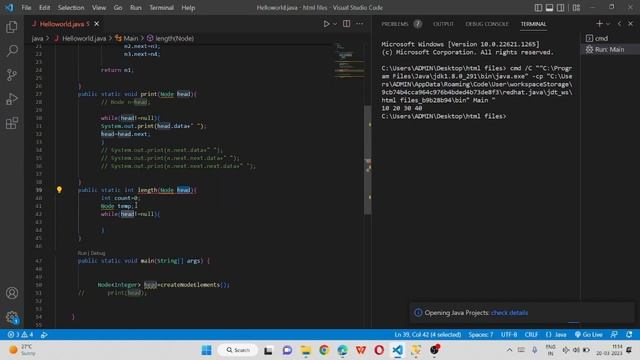
Task: Open the Selection menu
Action: tap(71, 8)
